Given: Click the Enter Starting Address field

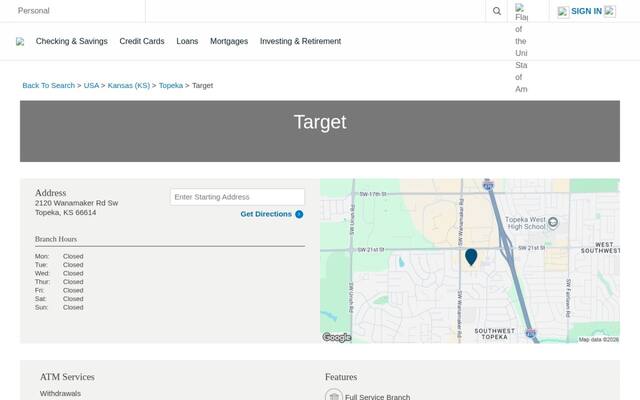Looking at the screenshot, I should pos(238,197).
